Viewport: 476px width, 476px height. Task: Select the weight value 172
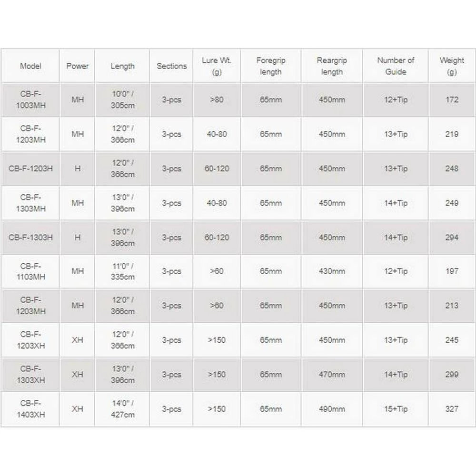click(x=452, y=100)
